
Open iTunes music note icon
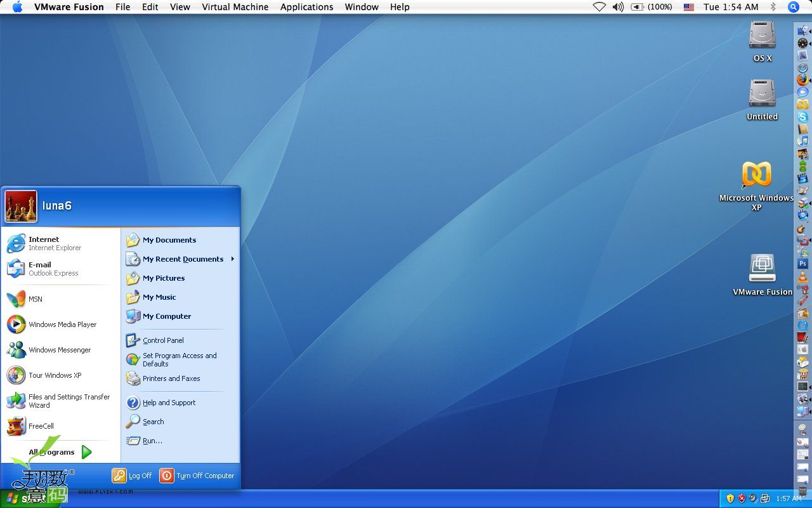(x=802, y=141)
